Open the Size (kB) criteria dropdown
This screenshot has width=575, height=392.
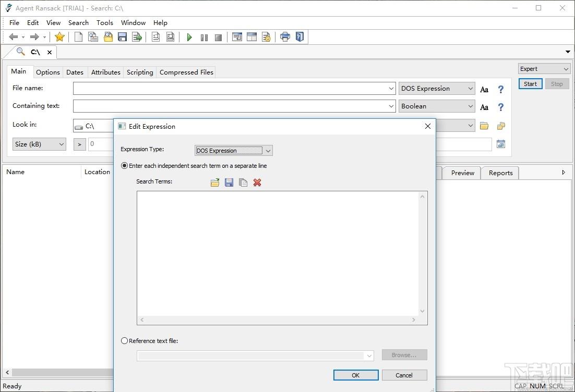(x=39, y=144)
